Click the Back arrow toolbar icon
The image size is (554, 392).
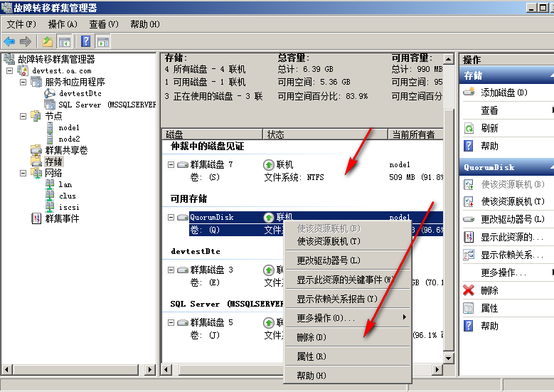pyautogui.click(x=9, y=42)
